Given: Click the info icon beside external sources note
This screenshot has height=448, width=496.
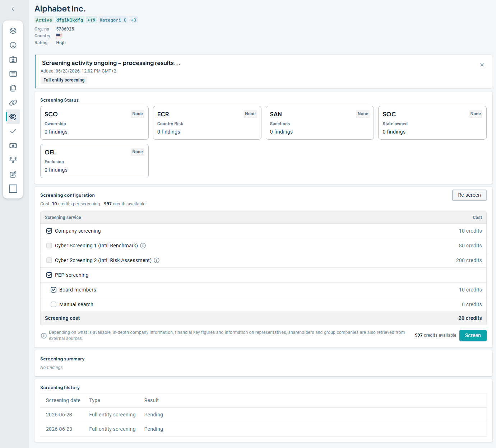Looking at the screenshot, I should 44,336.
